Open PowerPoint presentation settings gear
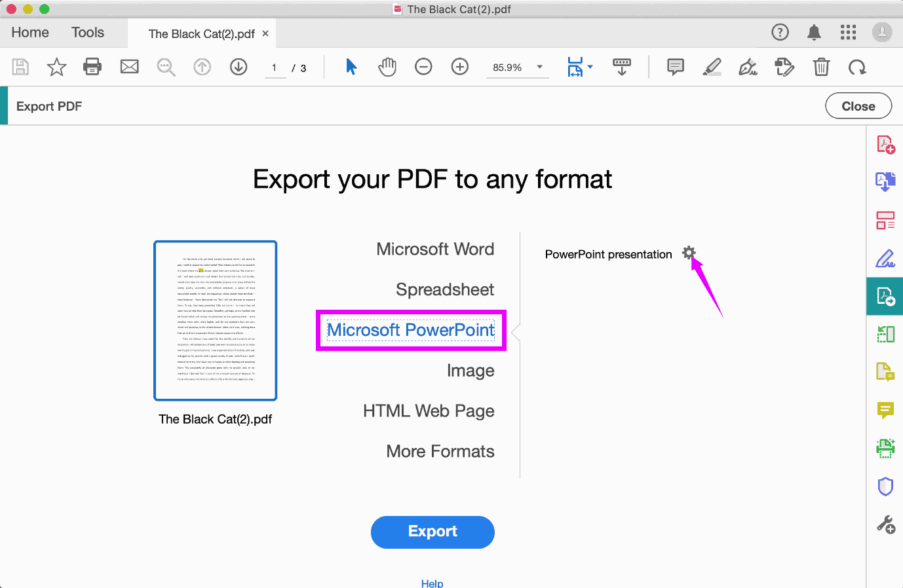The width and height of the screenshot is (903, 588). tap(688, 253)
